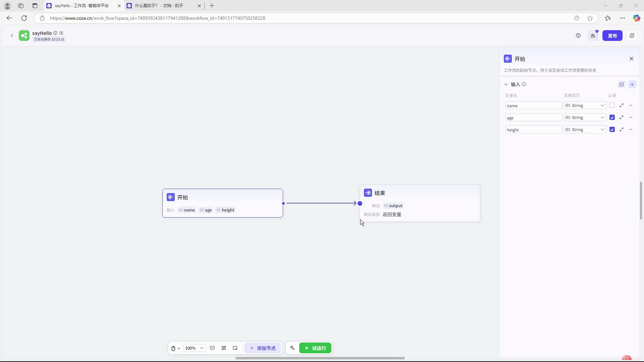
Task: Open the debug wrench tool icon
Action: (x=292, y=348)
